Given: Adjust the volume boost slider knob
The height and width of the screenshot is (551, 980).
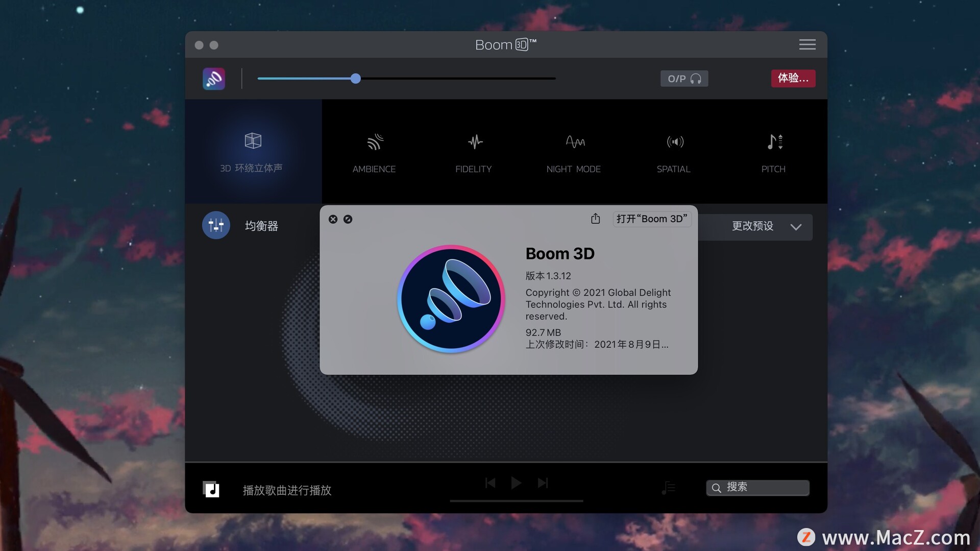Looking at the screenshot, I should (x=356, y=78).
